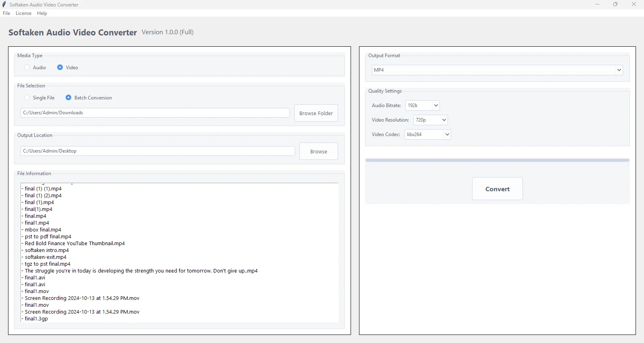This screenshot has width=644, height=343.
Task: Click the output location path field
Action: [157, 151]
